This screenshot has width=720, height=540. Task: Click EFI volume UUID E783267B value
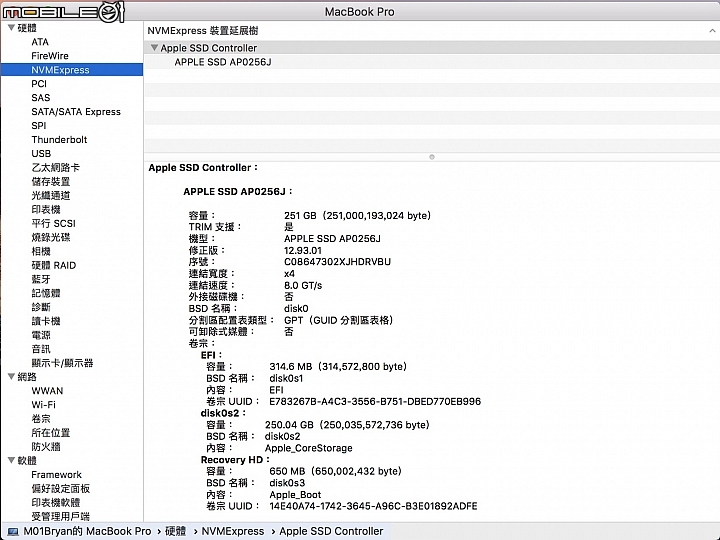point(375,402)
